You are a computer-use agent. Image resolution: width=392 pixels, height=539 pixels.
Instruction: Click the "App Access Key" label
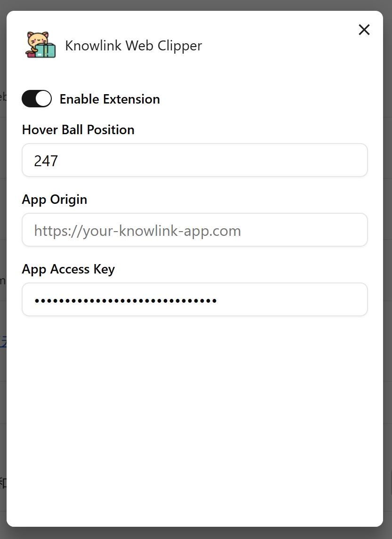(68, 269)
